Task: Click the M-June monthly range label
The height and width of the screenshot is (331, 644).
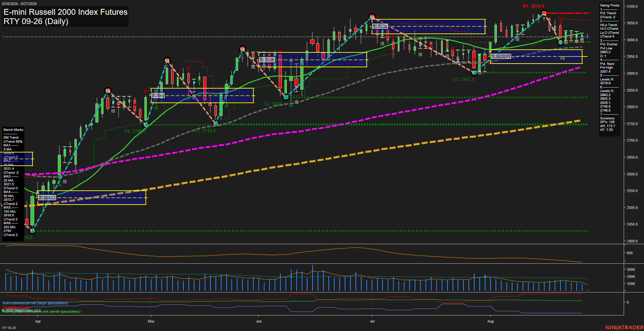Action: (x=267, y=60)
